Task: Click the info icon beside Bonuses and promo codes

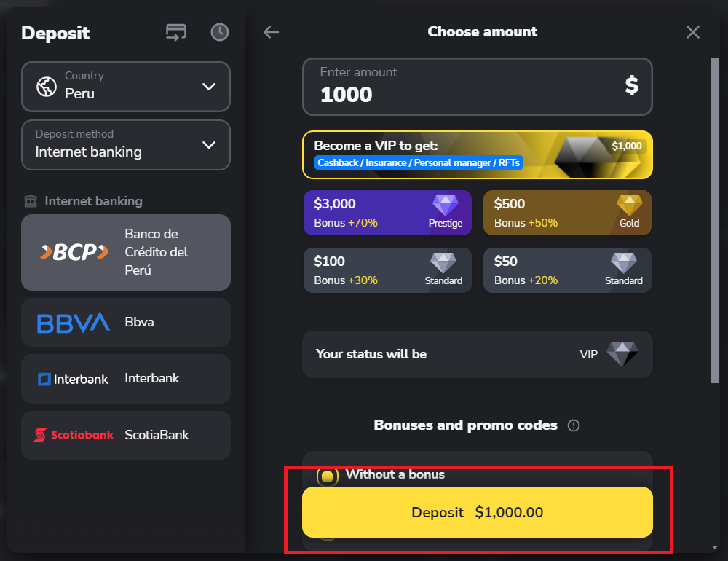Action: (x=574, y=425)
